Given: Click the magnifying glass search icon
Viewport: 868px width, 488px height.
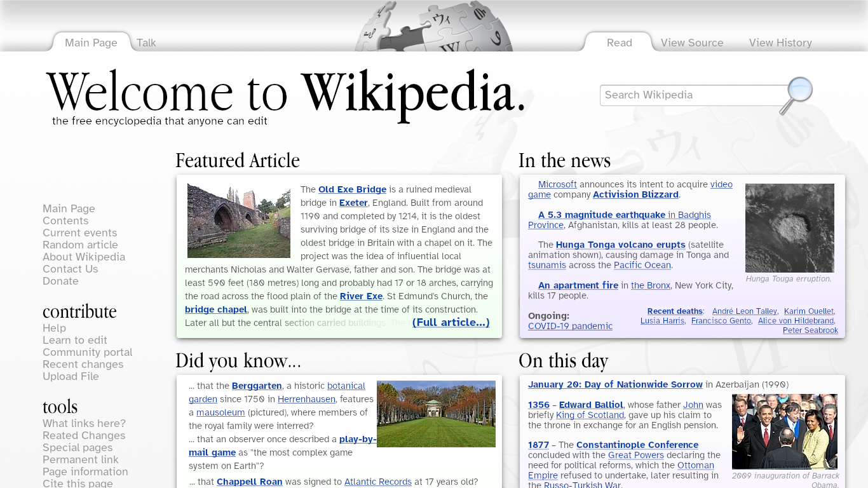Looking at the screenshot, I should pyautogui.click(x=797, y=93).
